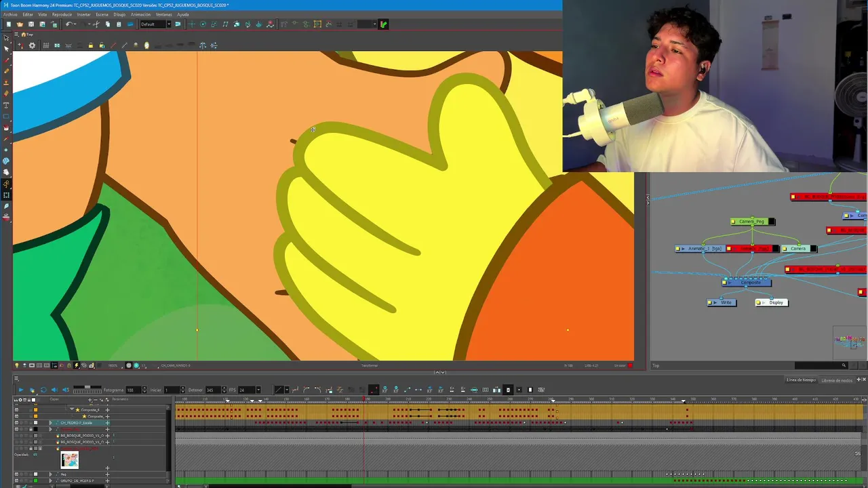Click the yellow lock icon in camera toolbar

[x=90, y=45]
